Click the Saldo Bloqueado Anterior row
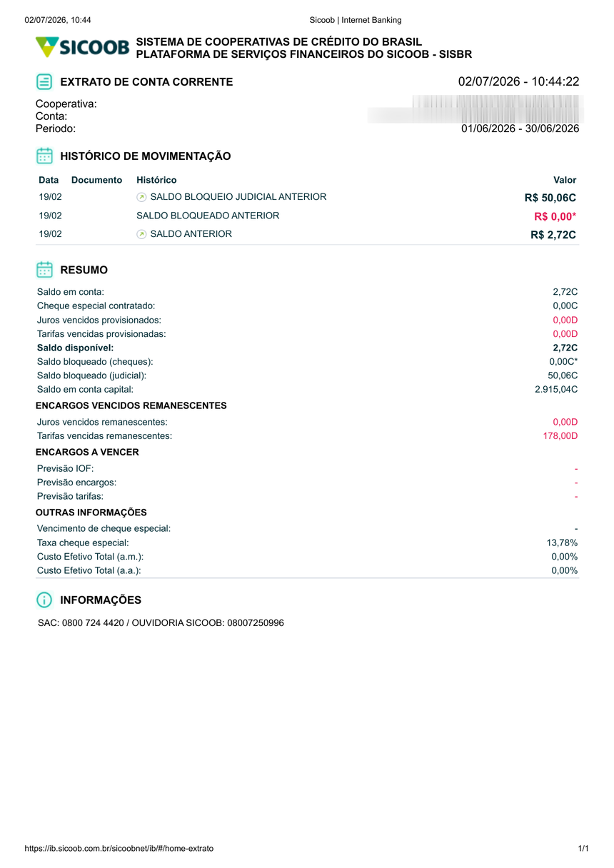The image size is (614, 868). coord(307,216)
